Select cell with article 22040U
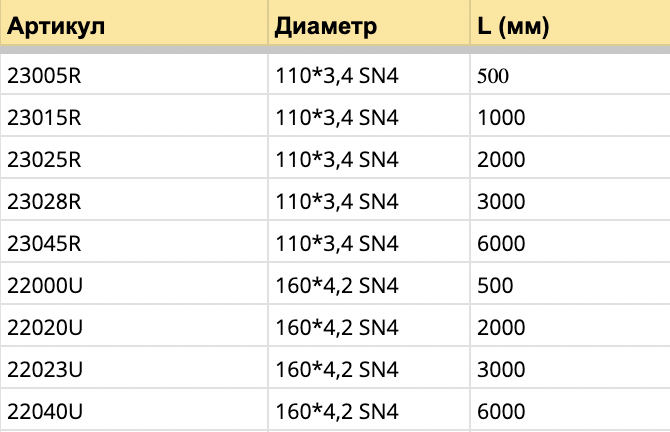This screenshot has height=432, width=670. (x=134, y=409)
